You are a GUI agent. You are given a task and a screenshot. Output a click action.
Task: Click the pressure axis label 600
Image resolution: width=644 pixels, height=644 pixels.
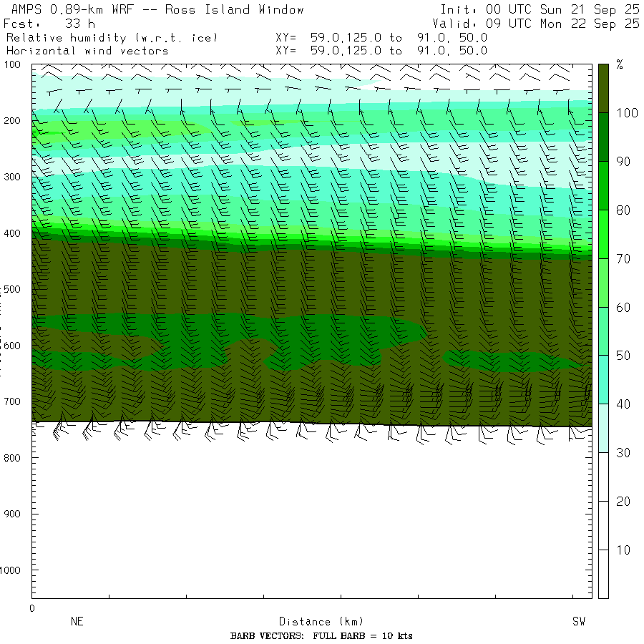click(12, 346)
